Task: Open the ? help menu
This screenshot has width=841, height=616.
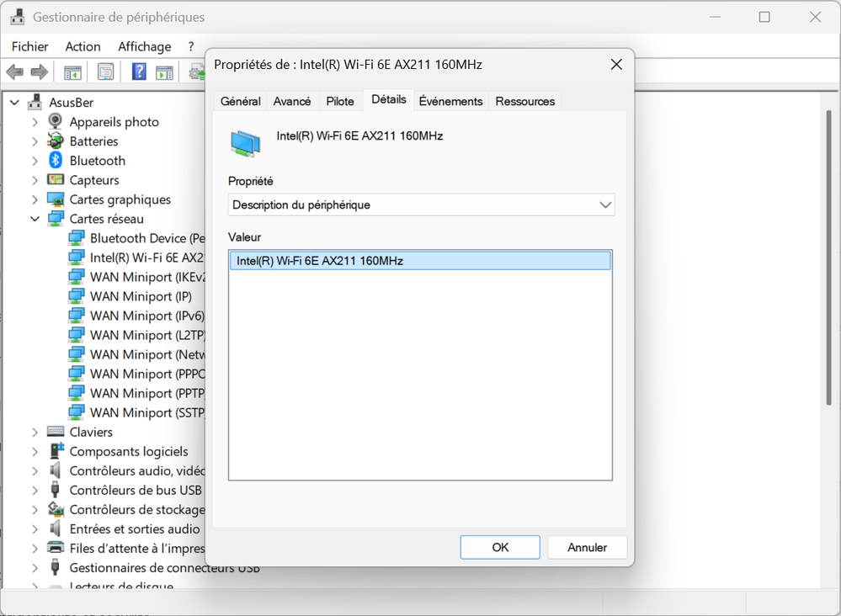Action: pyautogui.click(x=191, y=46)
